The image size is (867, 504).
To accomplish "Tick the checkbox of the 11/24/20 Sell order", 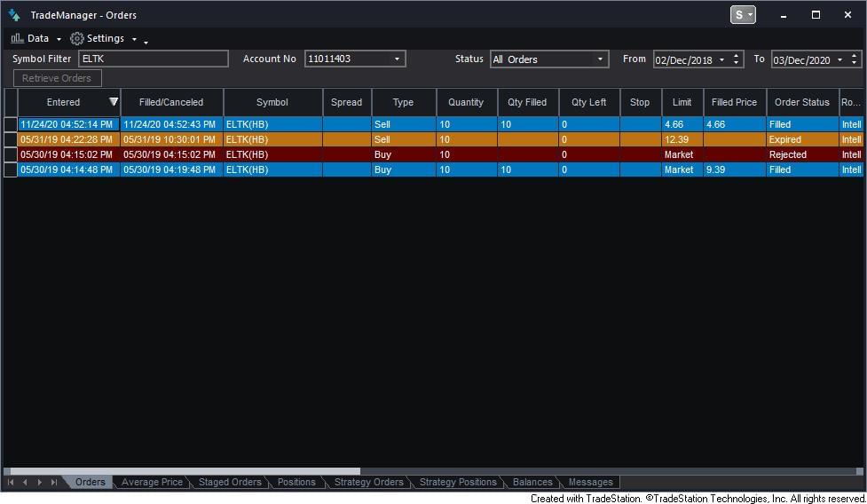I will point(11,124).
